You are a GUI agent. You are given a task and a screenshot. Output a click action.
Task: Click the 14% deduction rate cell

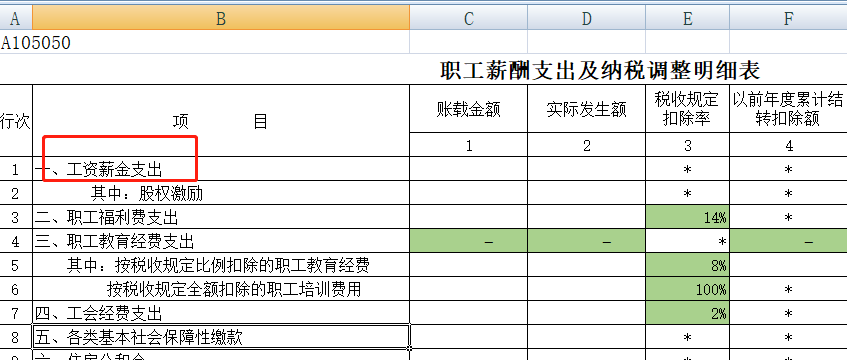point(687,217)
